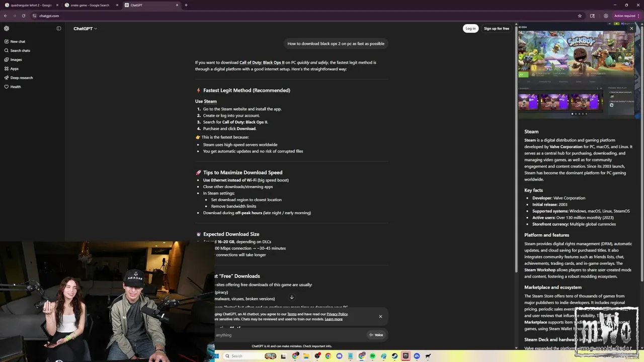This screenshot has height=362, width=644.
Task: Dismiss the terms notice banner
Action: (x=380, y=316)
